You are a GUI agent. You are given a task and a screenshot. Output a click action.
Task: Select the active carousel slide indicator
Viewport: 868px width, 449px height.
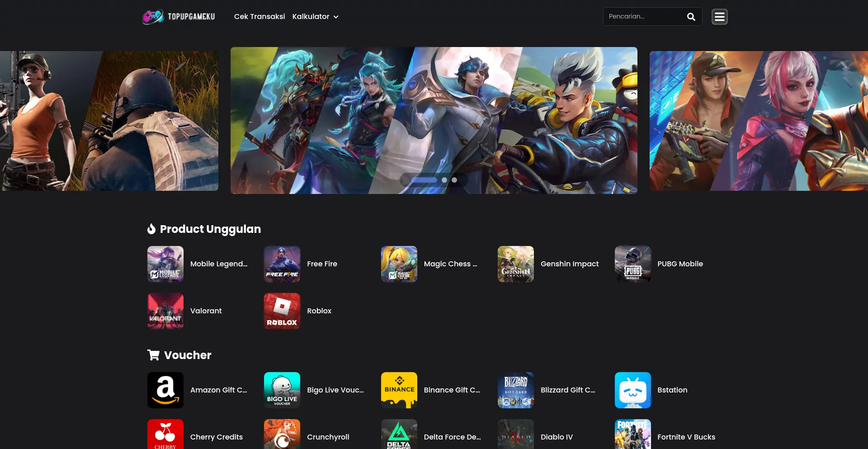click(x=424, y=180)
